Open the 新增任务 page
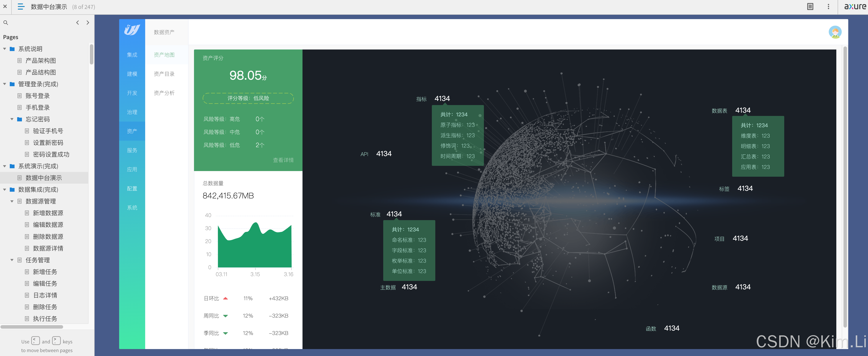Screen dimensions: 868x356 [x=45, y=272]
